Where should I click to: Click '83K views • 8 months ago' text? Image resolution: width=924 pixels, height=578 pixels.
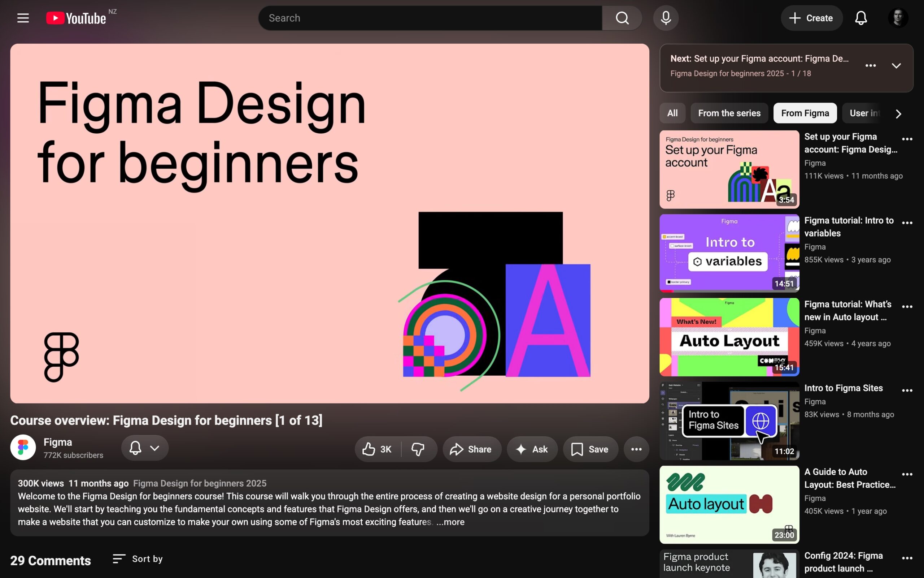click(849, 415)
